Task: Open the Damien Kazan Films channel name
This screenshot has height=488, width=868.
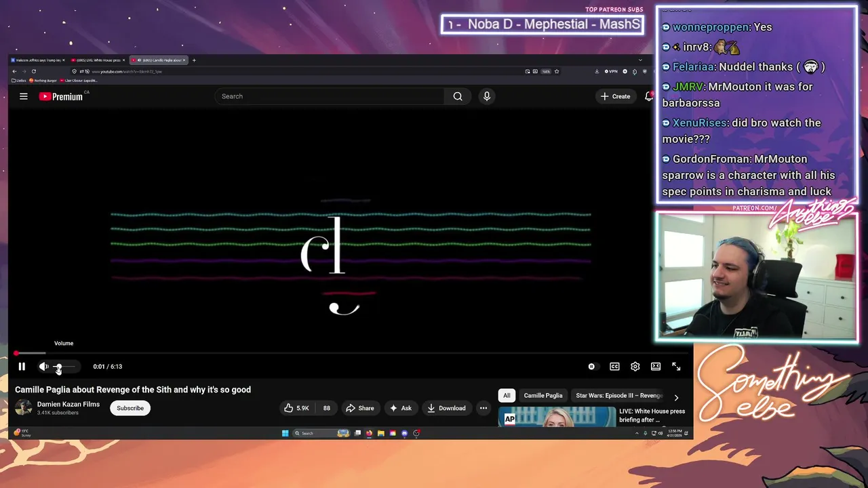Action: (x=68, y=404)
